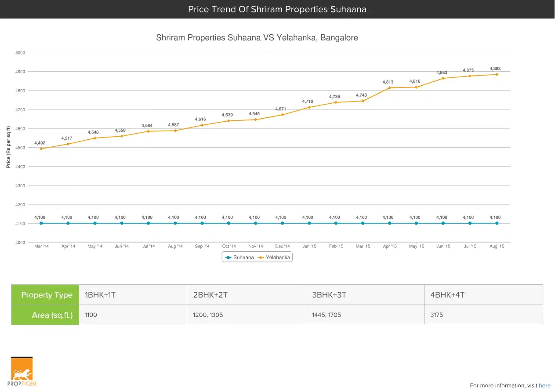
Task: Toggle the Suhaana series in the legend
Action: pyautogui.click(x=239, y=258)
